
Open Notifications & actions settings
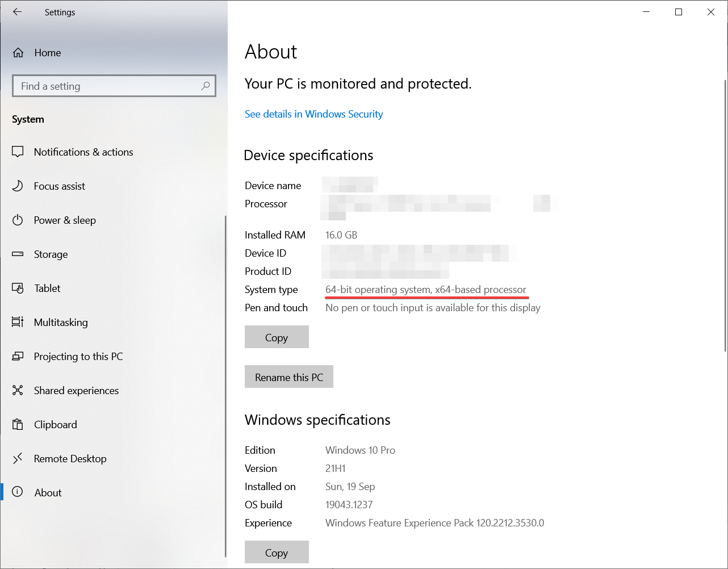point(83,152)
